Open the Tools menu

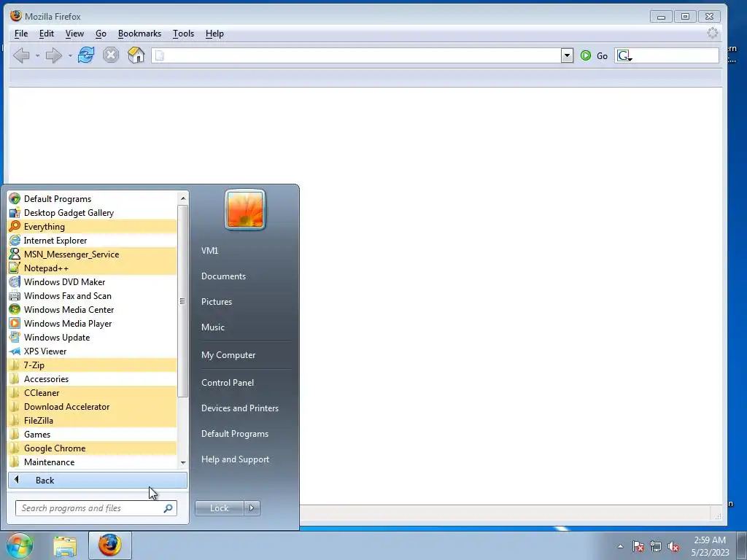point(183,34)
